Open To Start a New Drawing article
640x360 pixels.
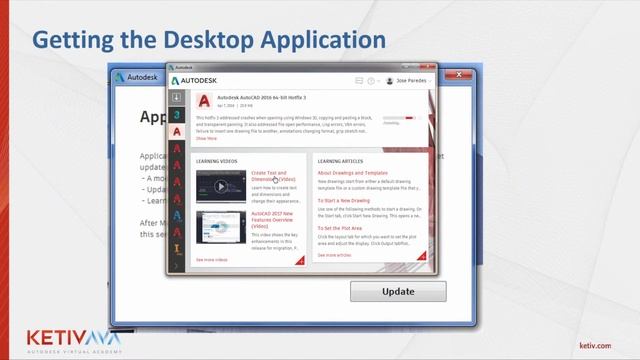[344, 201]
